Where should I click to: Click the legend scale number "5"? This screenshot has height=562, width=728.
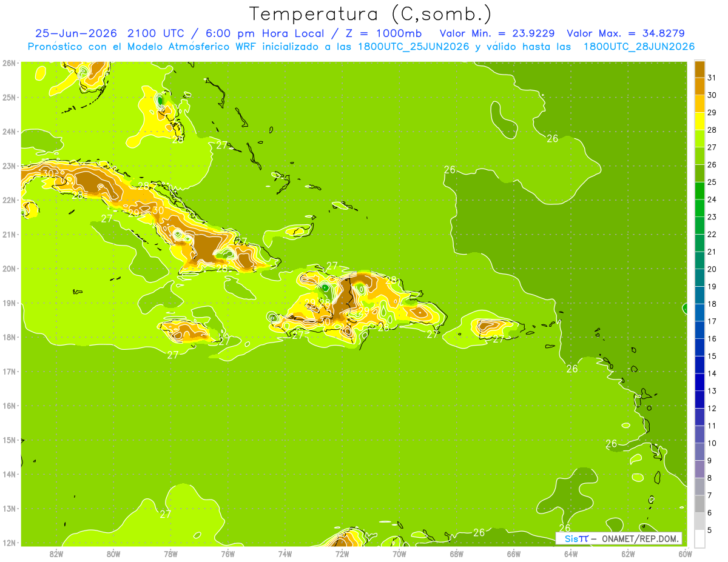coord(710,530)
